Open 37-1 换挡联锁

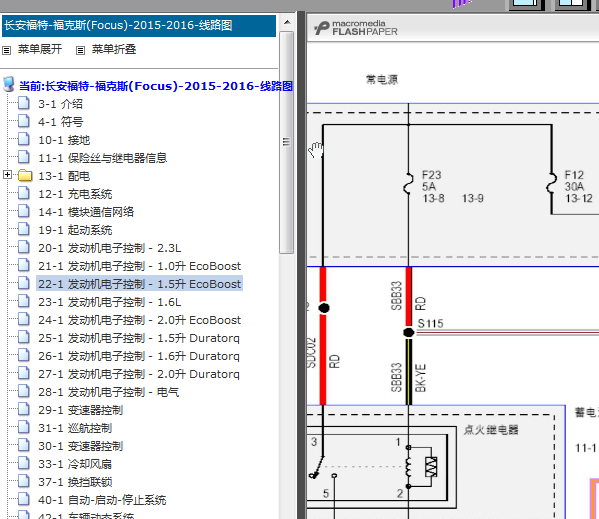click(x=75, y=482)
